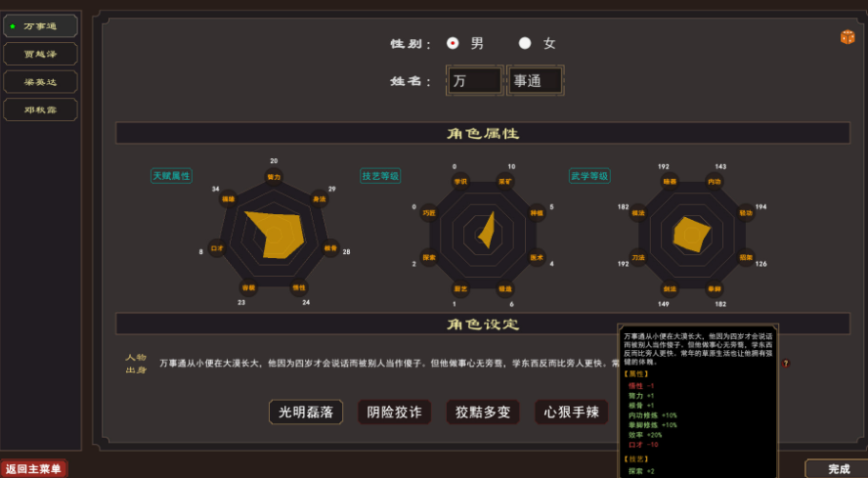Click the surname input field 万

tap(474, 81)
